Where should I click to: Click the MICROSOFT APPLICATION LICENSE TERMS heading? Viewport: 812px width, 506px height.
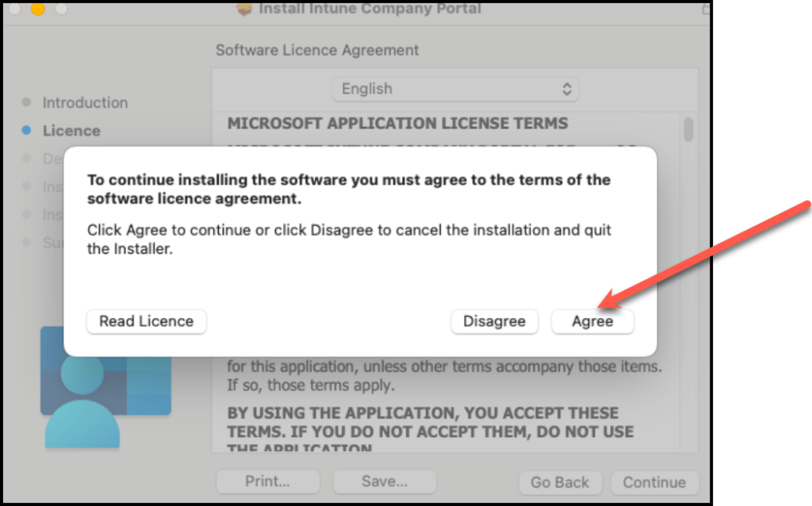397,124
